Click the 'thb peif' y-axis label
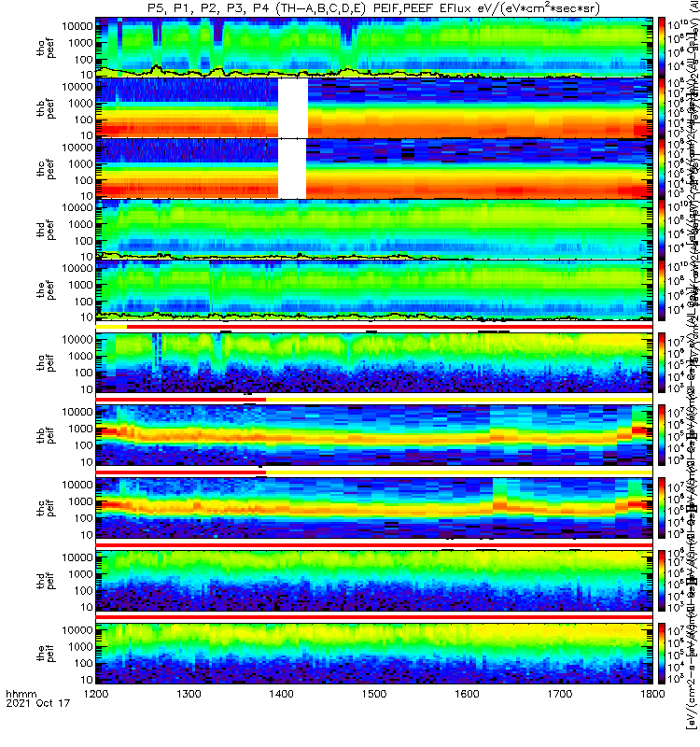The width and height of the screenshot is (700, 747). (46, 435)
